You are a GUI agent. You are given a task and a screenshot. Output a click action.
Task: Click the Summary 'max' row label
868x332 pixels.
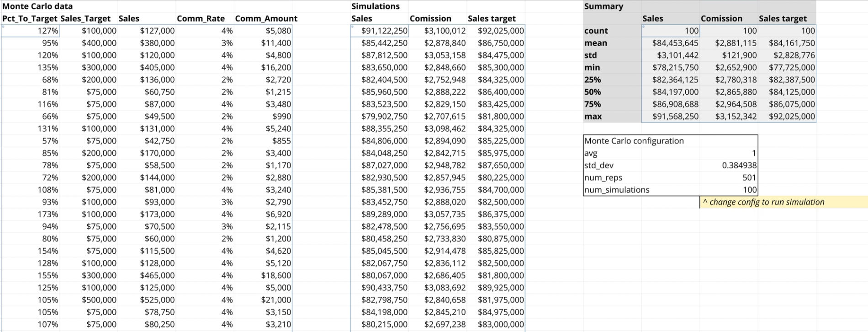coord(612,116)
